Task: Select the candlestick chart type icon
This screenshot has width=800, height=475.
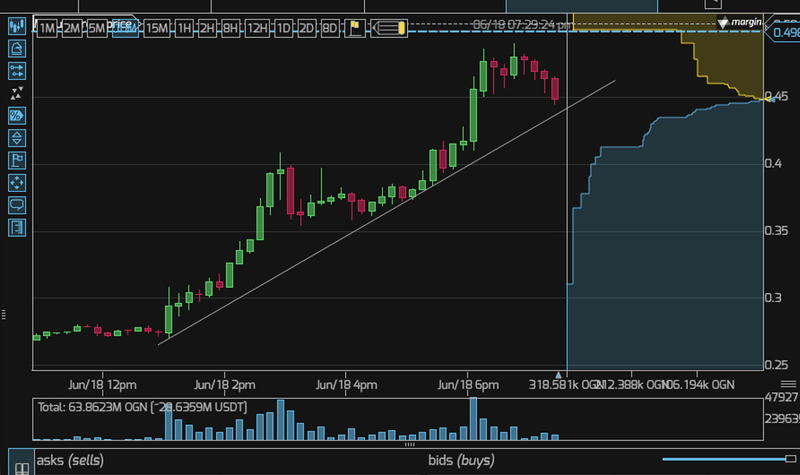Action: (x=17, y=26)
